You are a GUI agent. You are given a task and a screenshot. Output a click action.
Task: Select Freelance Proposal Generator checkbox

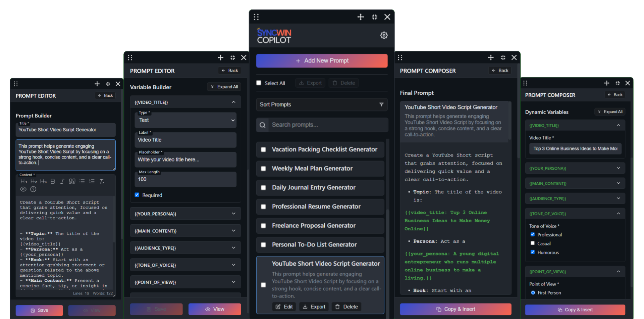point(264,226)
